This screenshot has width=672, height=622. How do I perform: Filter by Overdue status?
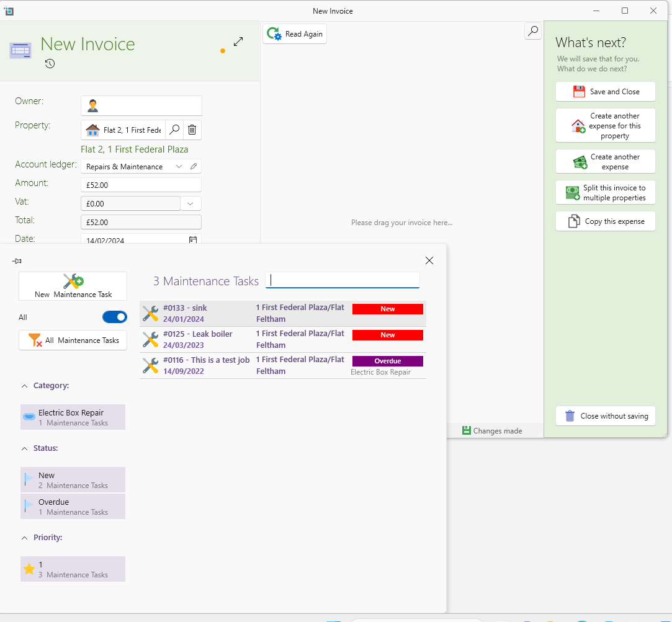pyautogui.click(x=73, y=506)
